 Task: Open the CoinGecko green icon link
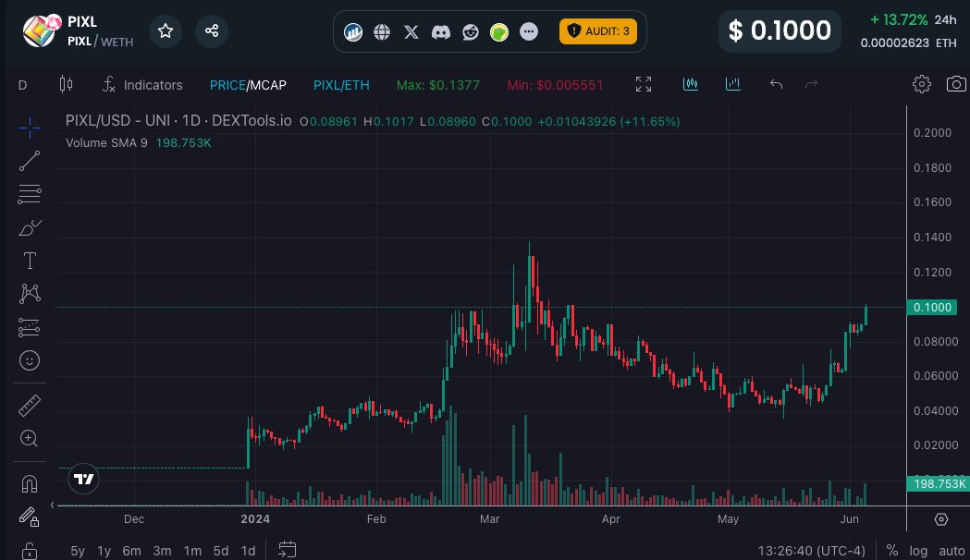(499, 31)
